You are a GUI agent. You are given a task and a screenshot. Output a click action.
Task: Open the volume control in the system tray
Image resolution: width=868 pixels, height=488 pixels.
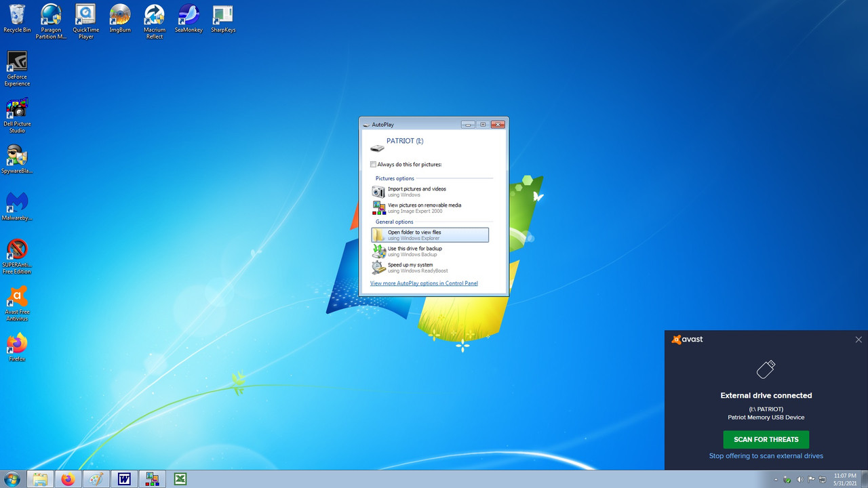pos(801,479)
